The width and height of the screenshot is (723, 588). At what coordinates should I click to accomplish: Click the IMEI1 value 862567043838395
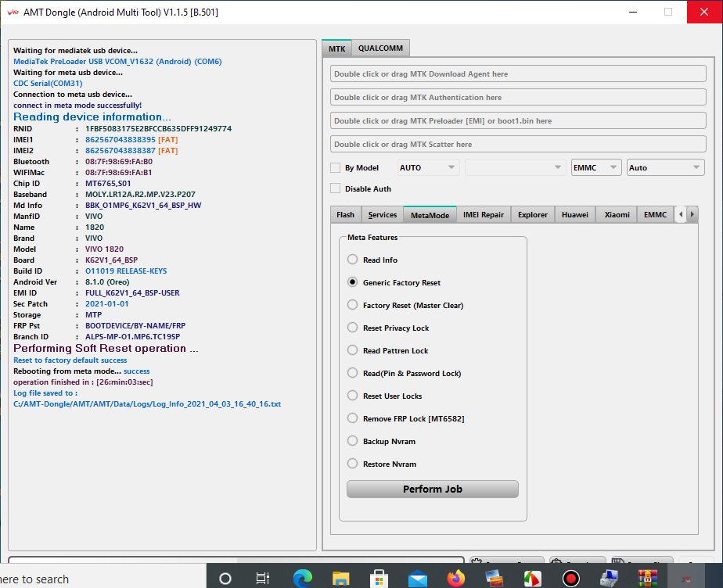(120, 139)
